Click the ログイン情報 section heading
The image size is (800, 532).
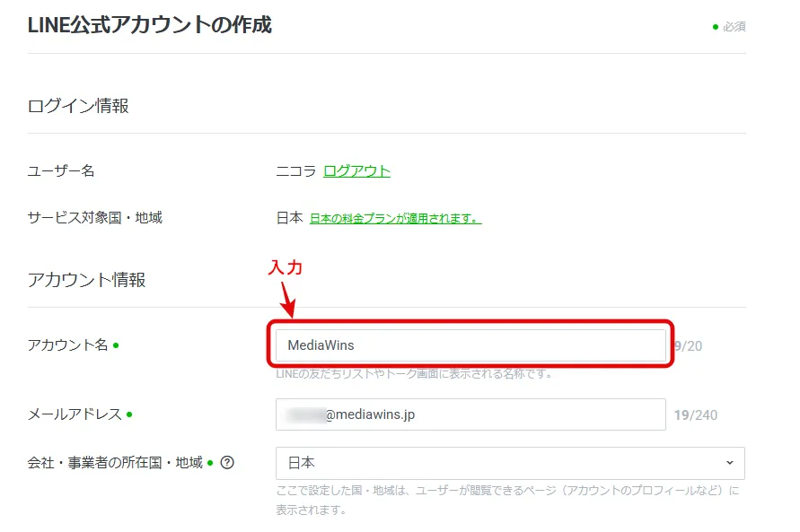[78, 106]
